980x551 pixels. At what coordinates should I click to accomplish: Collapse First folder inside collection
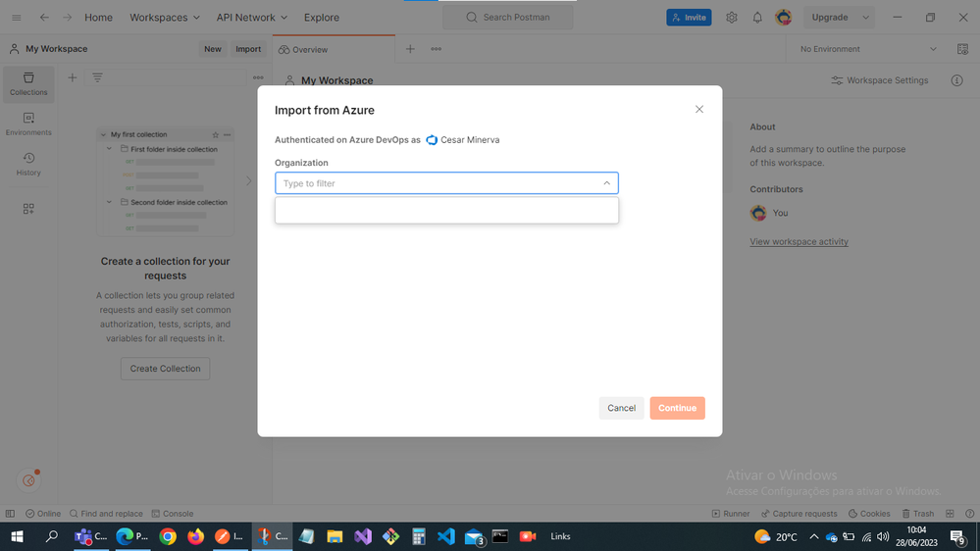109,149
